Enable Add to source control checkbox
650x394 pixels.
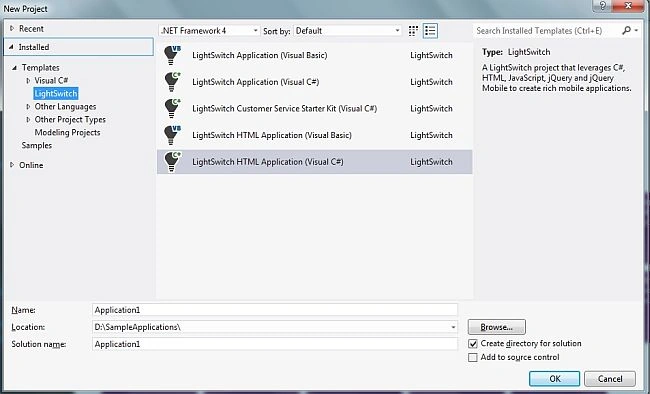click(x=473, y=358)
